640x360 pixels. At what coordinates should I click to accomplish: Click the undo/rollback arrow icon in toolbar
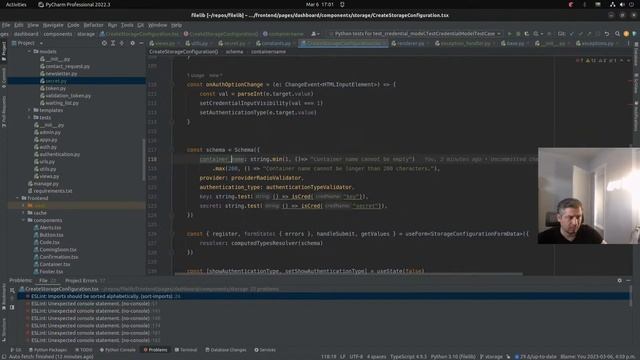(x=607, y=34)
